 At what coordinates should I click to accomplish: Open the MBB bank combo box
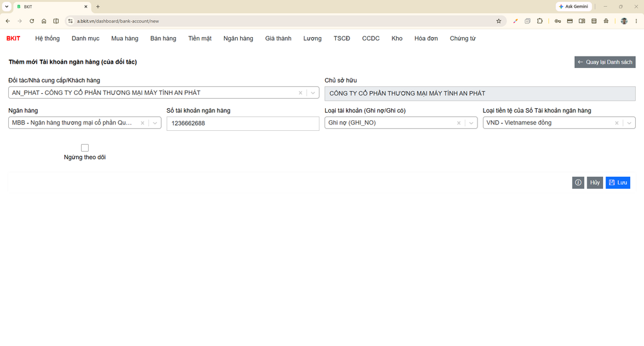tap(85, 123)
